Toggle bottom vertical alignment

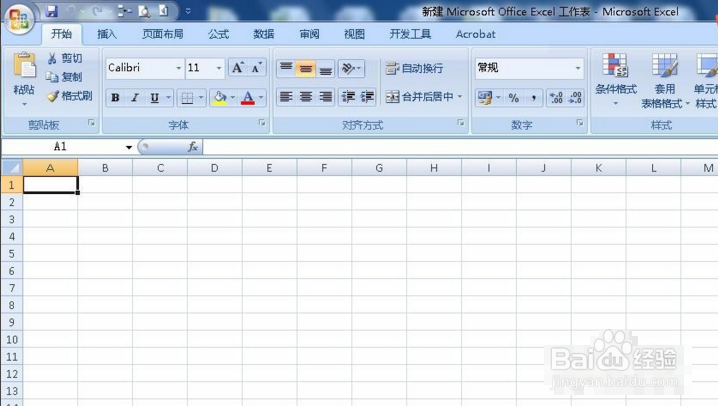(x=325, y=69)
